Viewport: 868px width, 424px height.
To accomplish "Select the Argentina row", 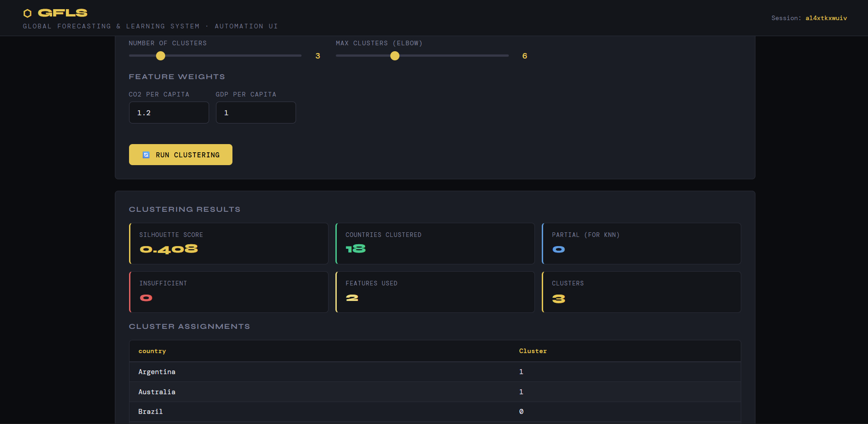I will point(435,372).
